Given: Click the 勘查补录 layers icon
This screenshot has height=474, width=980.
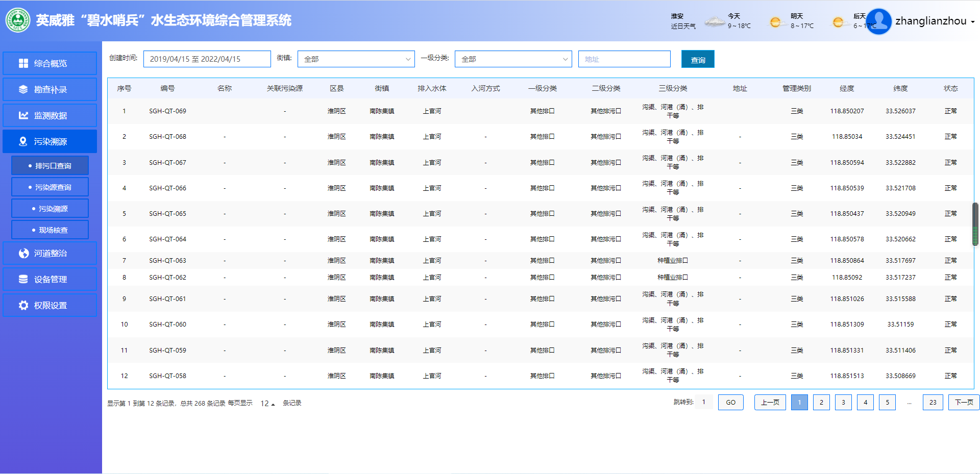Looking at the screenshot, I should coord(23,89).
